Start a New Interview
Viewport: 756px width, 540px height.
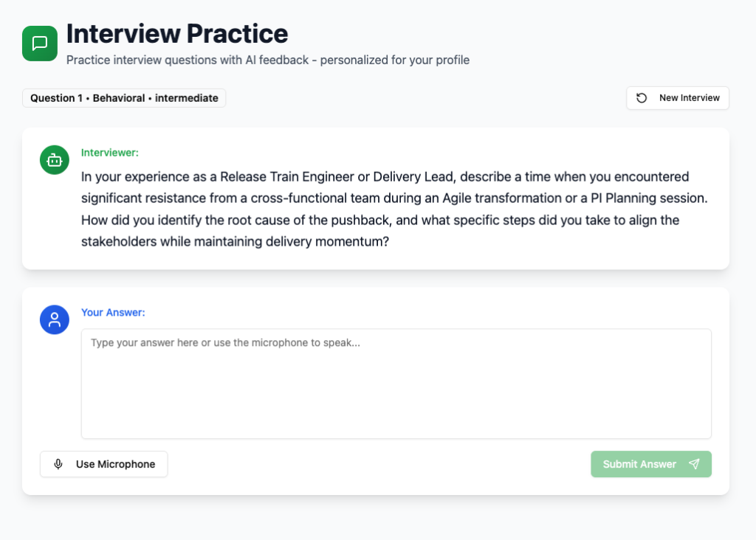tap(678, 98)
